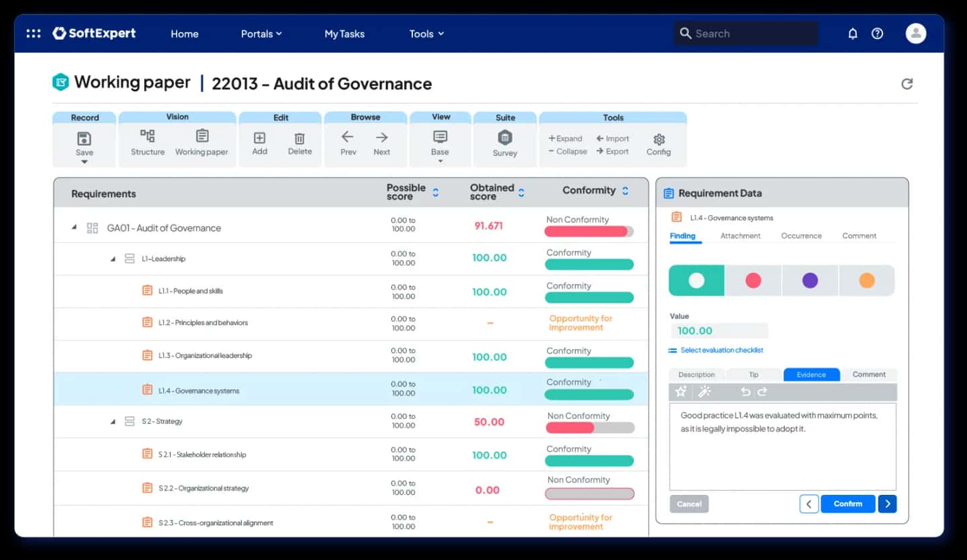Switch to the Comment tab beside Occurrence
This screenshot has height=560, width=967.
pos(860,236)
